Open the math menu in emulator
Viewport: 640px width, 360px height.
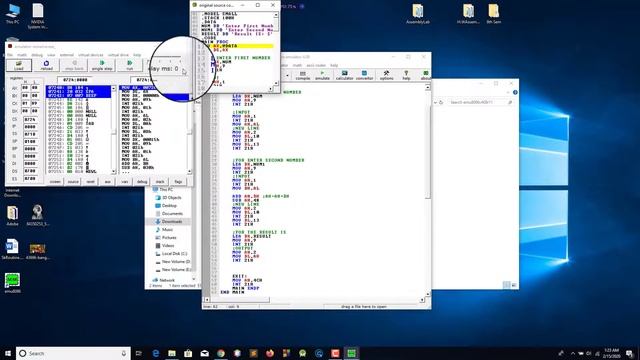(22, 55)
